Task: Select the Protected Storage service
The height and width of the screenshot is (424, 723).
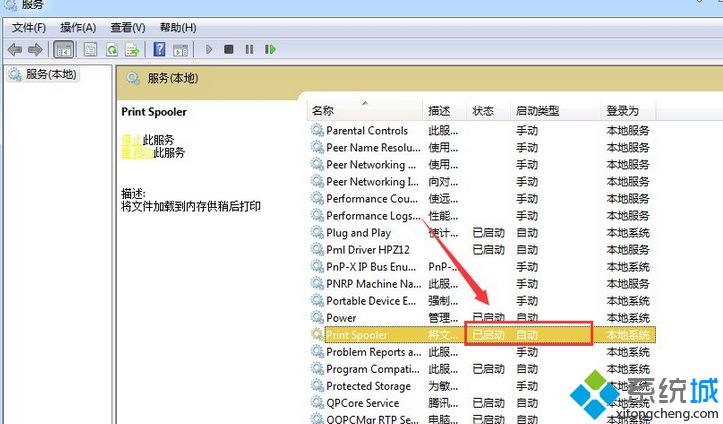Action: (x=482, y=386)
